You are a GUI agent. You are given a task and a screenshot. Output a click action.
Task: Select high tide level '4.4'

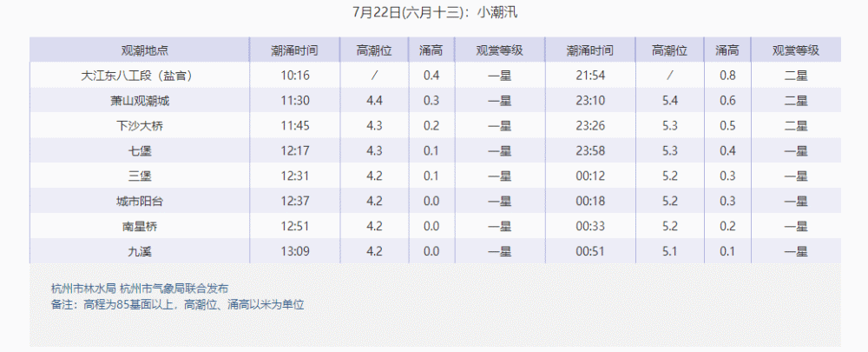pyautogui.click(x=375, y=101)
